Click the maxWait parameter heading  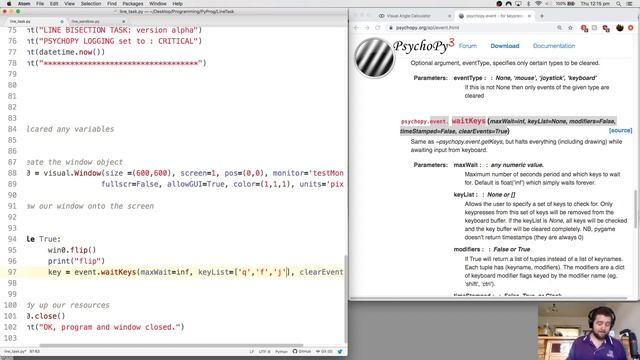tap(467, 165)
